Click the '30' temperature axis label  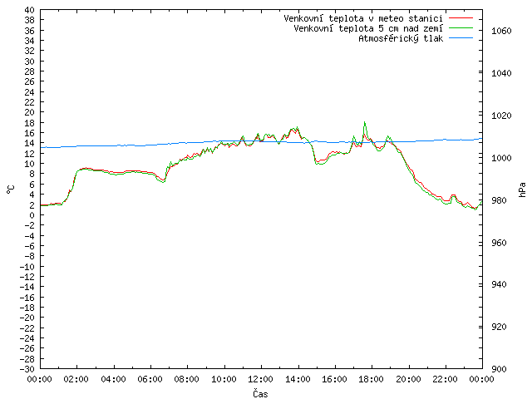point(30,62)
